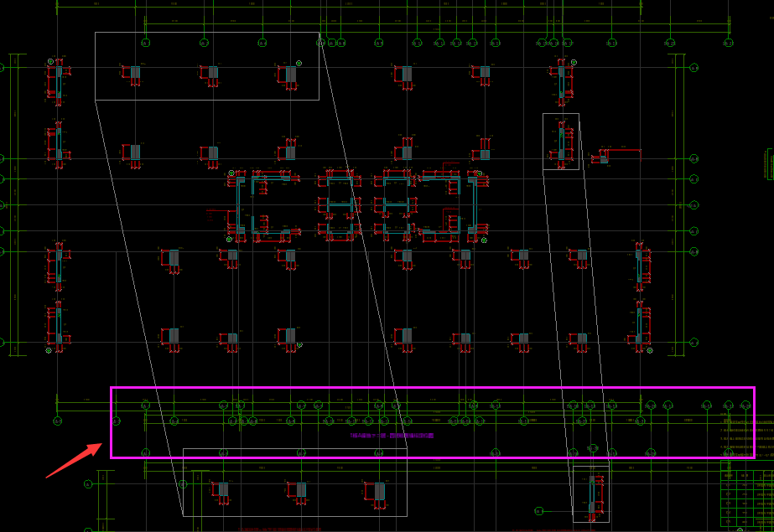
Task: Pick the tallest column in the bottom enlarged three-column frame
Action: tap(378, 493)
